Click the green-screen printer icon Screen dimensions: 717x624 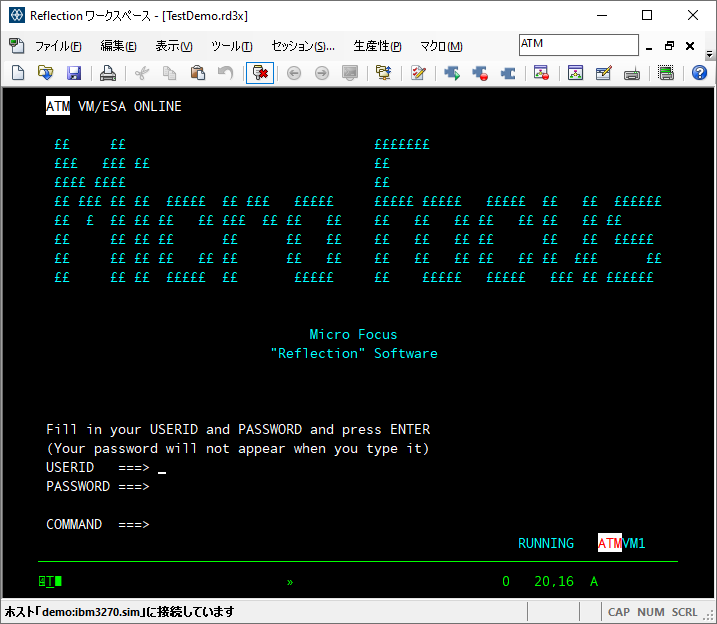[666, 73]
